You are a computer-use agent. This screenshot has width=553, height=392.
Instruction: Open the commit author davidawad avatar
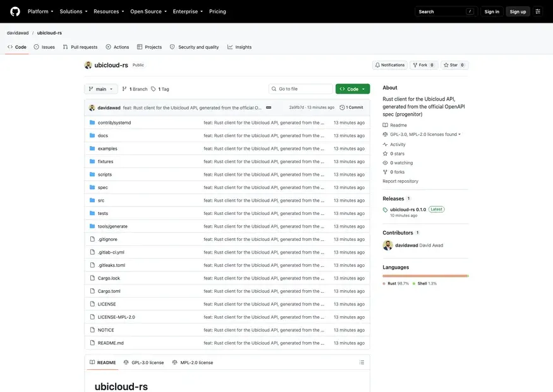(x=92, y=107)
